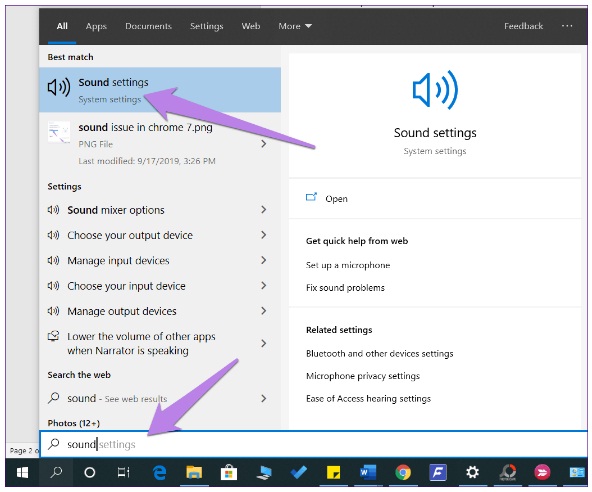Open Task View from the taskbar
The height and width of the screenshot is (492, 592).
pos(123,472)
